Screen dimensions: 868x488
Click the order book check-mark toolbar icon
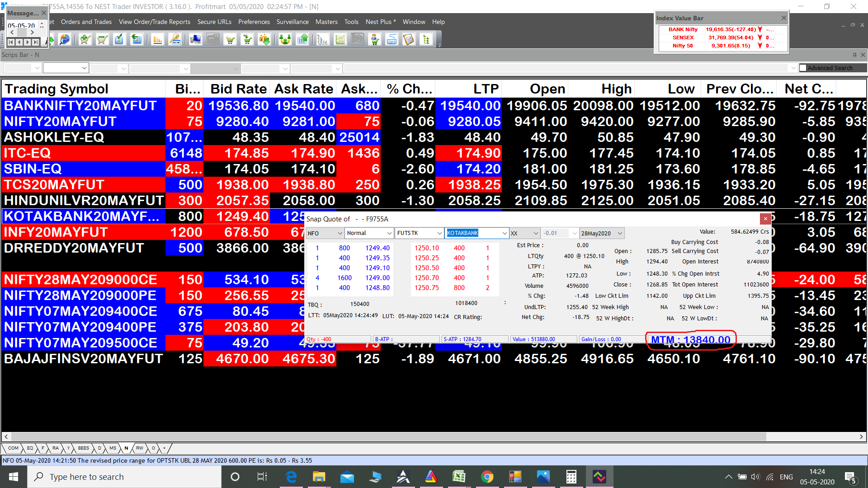tap(119, 40)
